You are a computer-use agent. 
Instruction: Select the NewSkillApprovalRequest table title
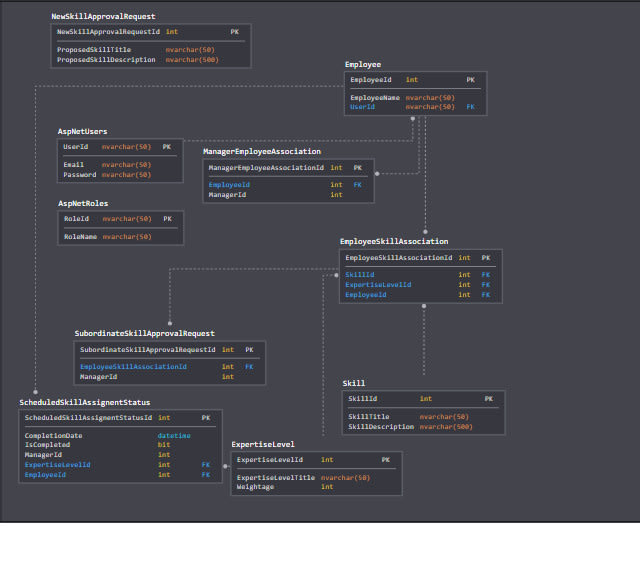tap(103, 16)
